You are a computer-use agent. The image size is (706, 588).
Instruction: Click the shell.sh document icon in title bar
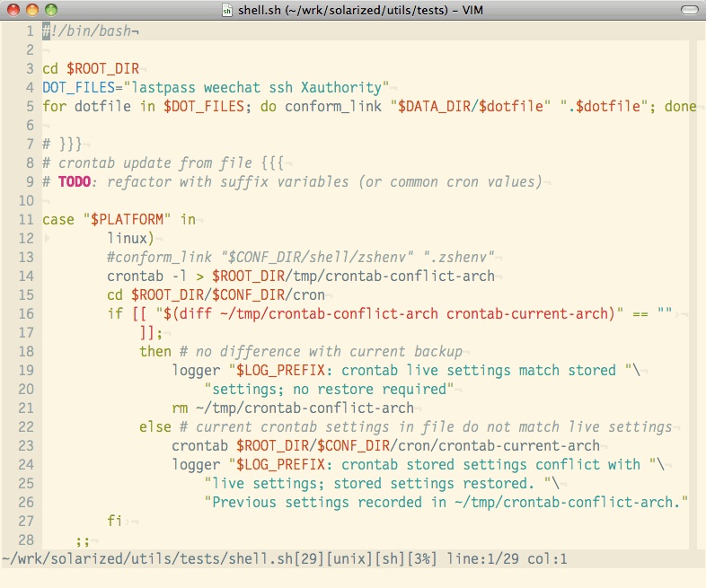click(228, 10)
